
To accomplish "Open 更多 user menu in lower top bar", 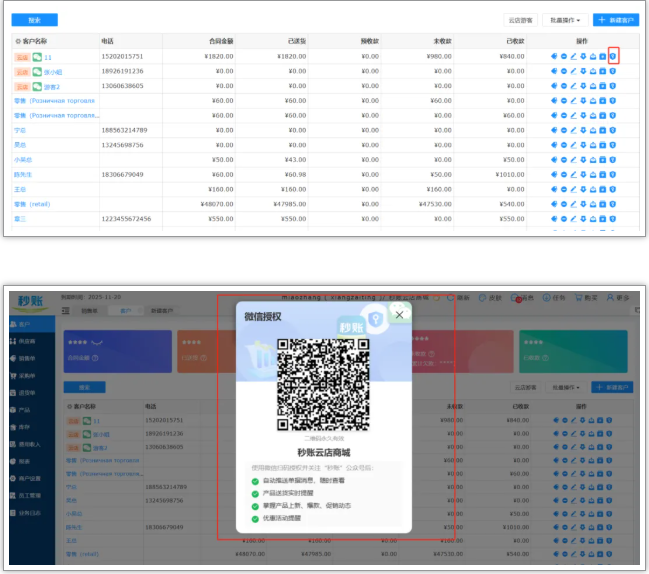I will pos(618,298).
